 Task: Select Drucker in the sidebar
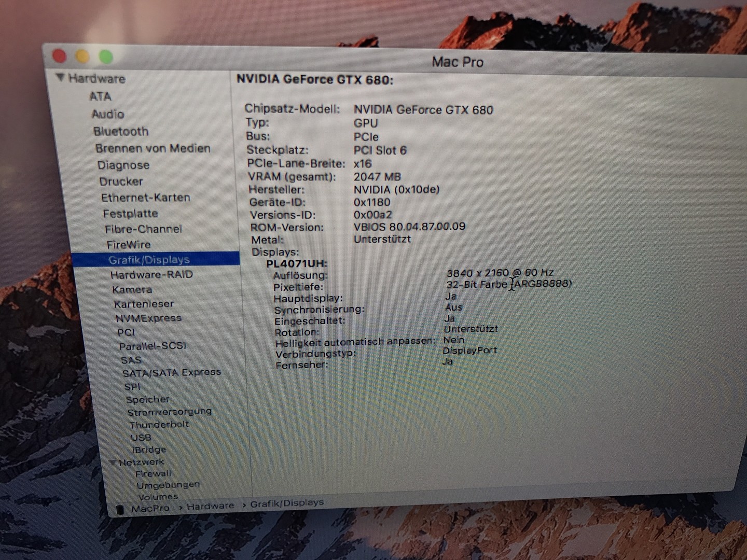121,181
